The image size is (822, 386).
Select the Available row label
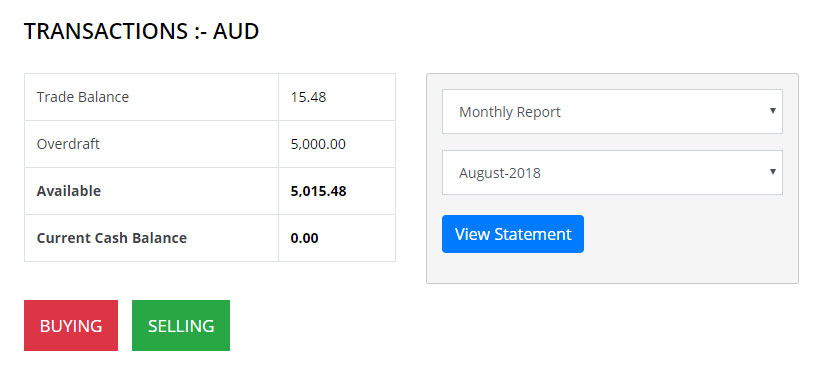69,191
